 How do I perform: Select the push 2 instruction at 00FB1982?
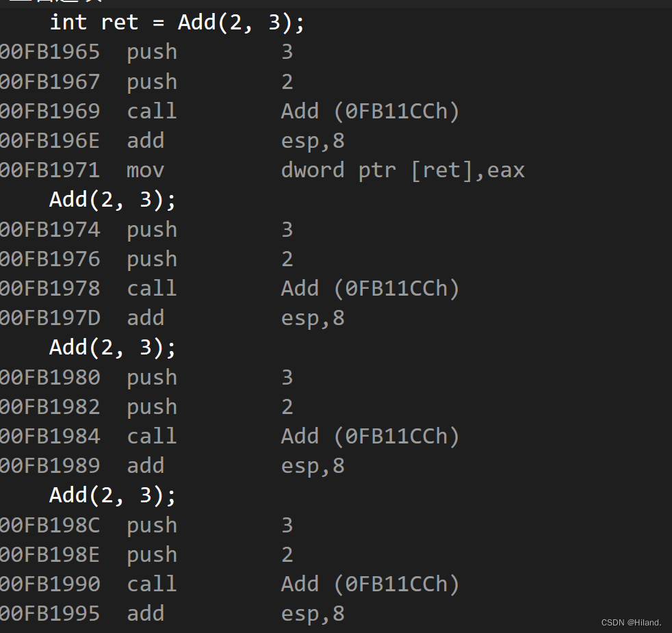(152, 407)
